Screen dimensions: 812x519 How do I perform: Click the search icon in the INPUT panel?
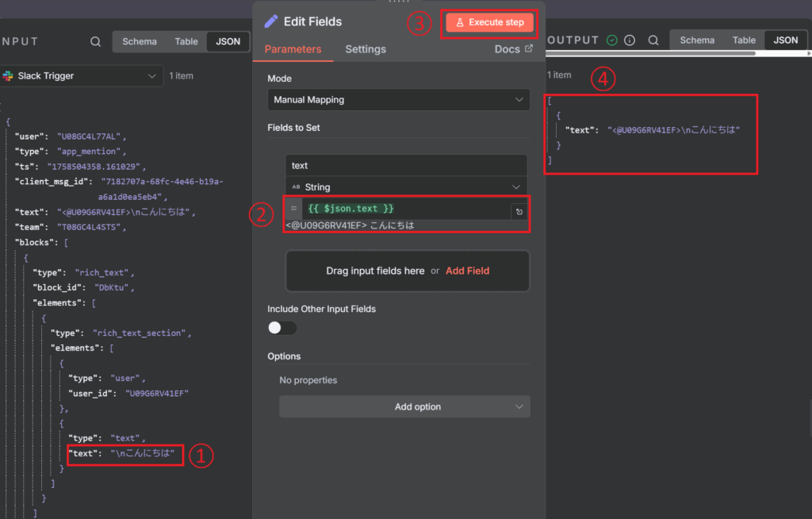click(95, 42)
